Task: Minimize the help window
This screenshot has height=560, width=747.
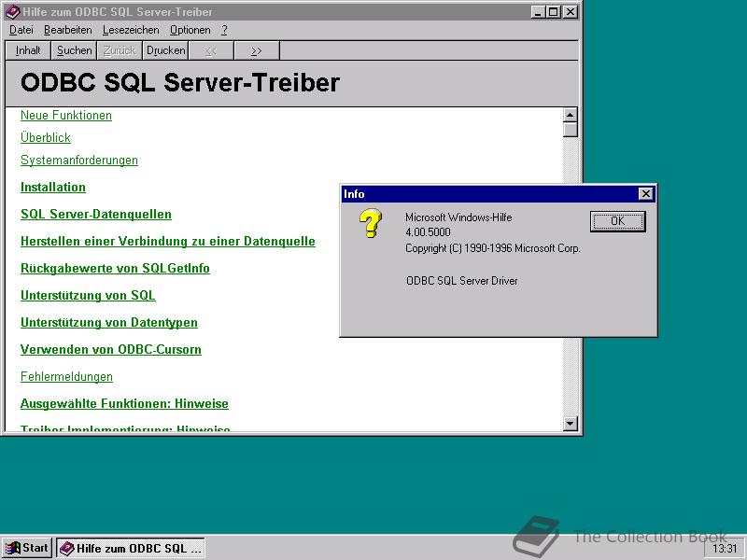Action: click(x=538, y=12)
